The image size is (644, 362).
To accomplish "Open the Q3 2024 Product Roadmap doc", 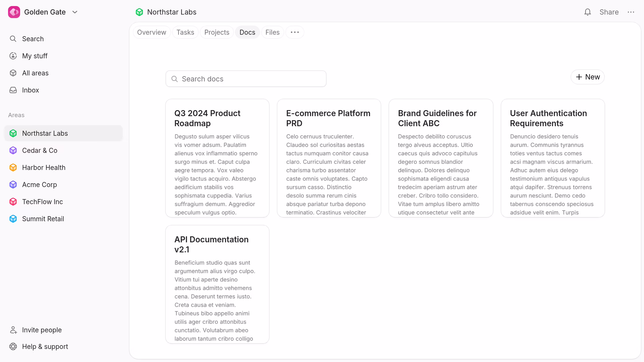I will coord(217,158).
